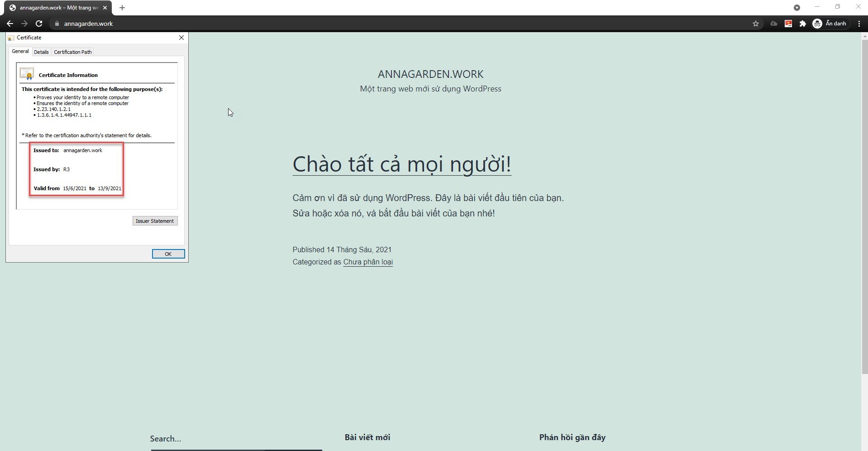The width and height of the screenshot is (868, 451).
Task: Click the Search input field
Action: click(x=235, y=438)
